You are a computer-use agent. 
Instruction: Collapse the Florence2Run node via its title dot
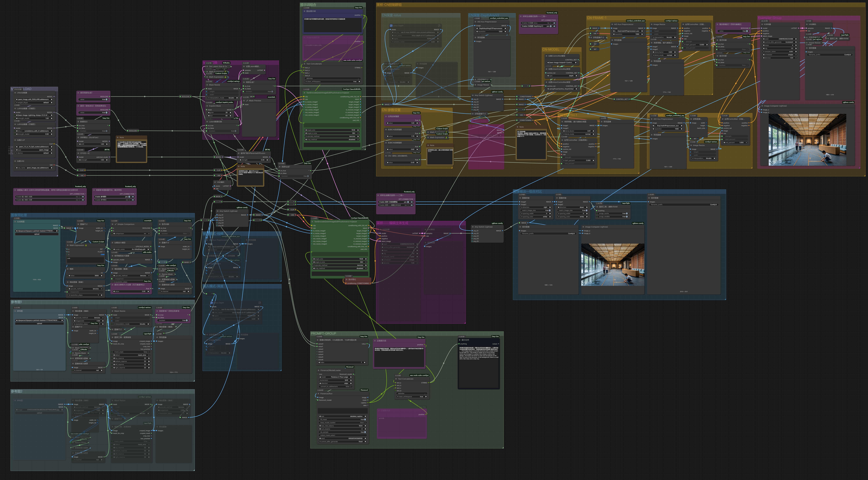pos(318,393)
